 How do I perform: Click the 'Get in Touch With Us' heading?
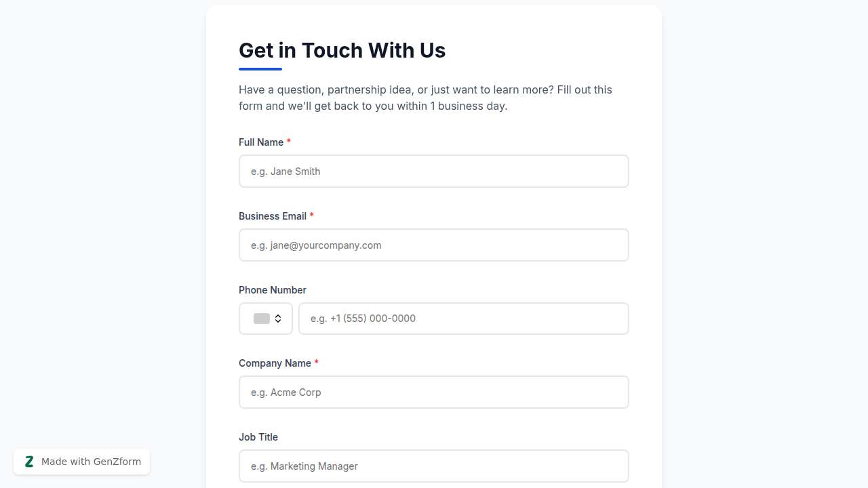tap(342, 50)
